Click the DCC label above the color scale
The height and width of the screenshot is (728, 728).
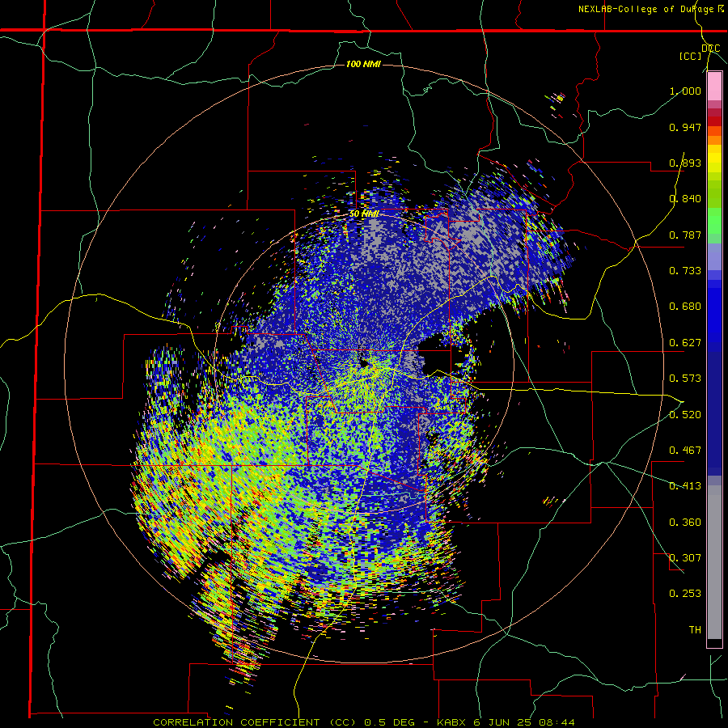coord(710,49)
